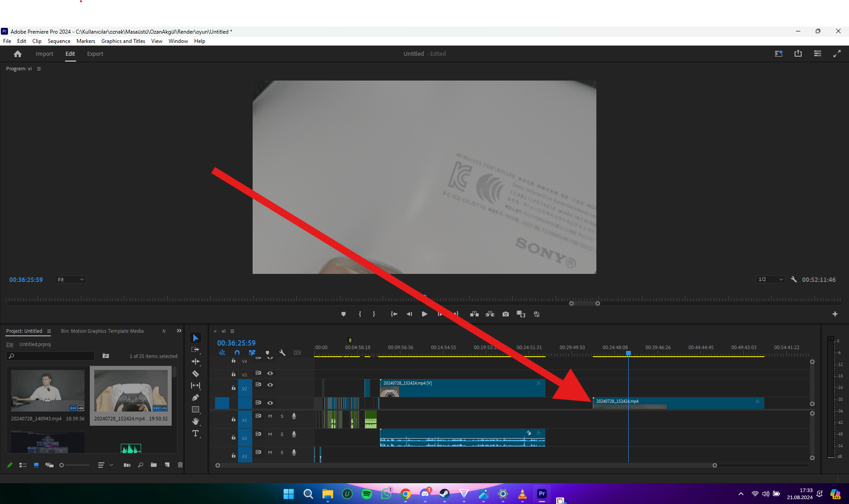Select the Ripple Edit tool
Image resolution: width=849 pixels, height=504 pixels.
tap(196, 362)
